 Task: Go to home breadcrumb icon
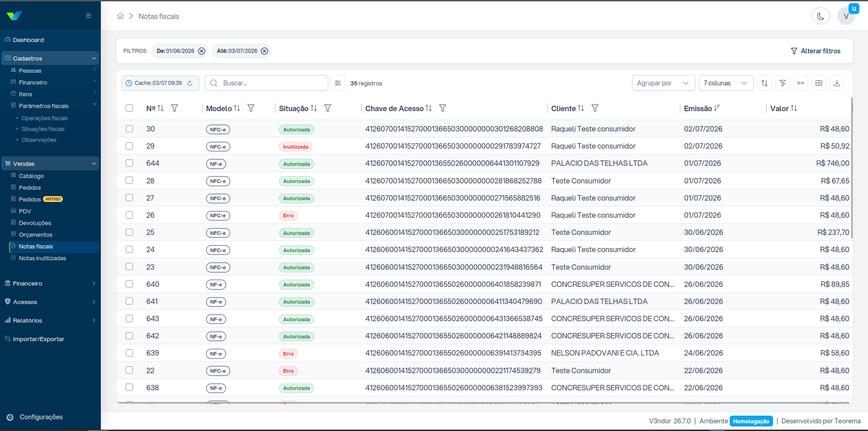(120, 16)
